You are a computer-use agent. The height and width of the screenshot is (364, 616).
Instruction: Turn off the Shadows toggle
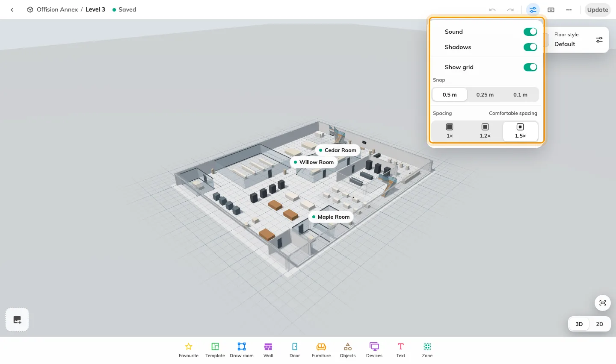(530, 47)
